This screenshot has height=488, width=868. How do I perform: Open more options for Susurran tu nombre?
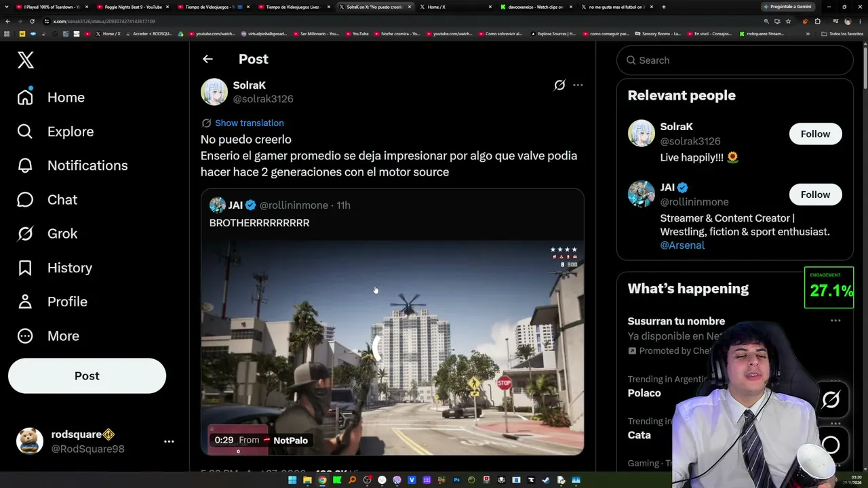tap(835, 321)
